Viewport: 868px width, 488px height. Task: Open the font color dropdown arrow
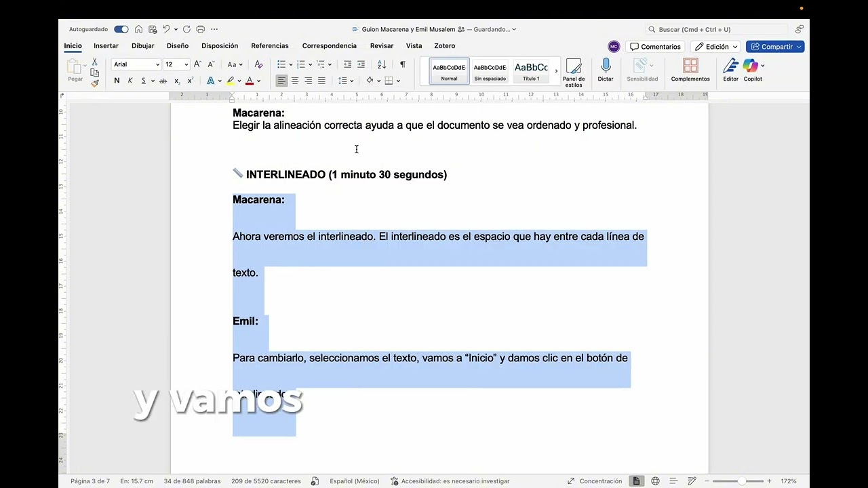(x=258, y=81)
